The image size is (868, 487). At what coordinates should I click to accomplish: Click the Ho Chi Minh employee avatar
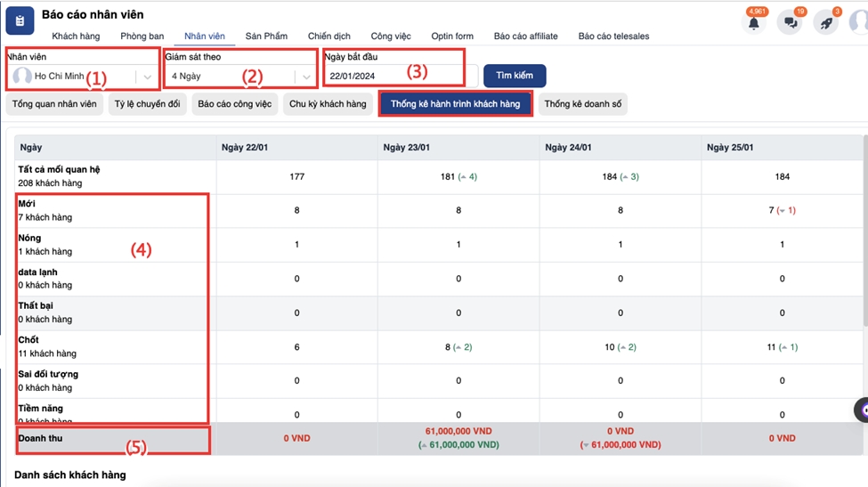(22, 77)
